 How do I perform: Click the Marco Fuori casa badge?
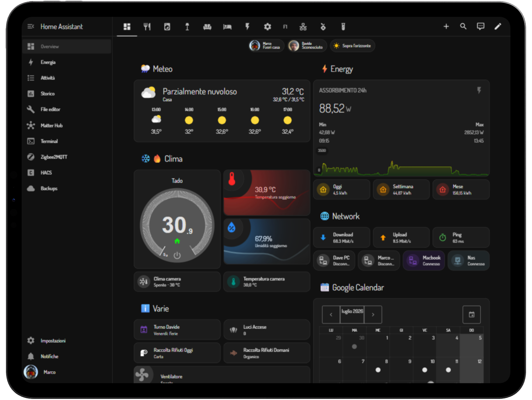(x=266, y=46)
